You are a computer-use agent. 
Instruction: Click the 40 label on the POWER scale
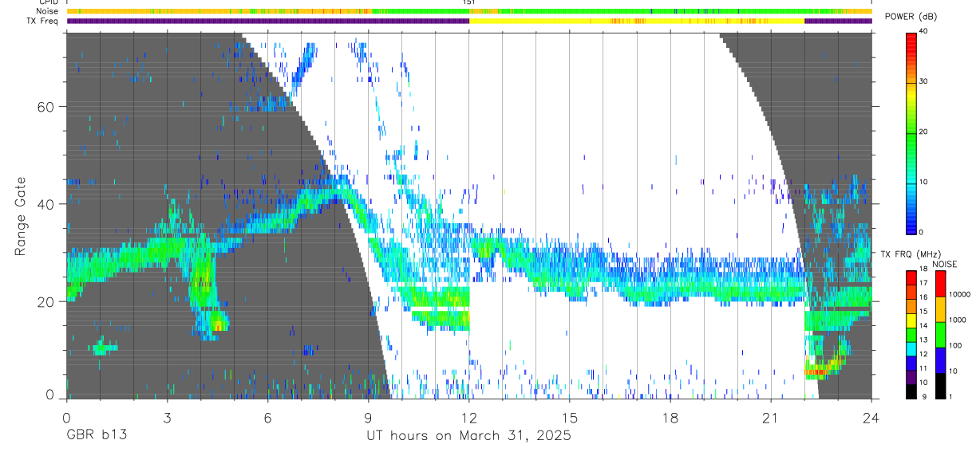tap(925, 32)
